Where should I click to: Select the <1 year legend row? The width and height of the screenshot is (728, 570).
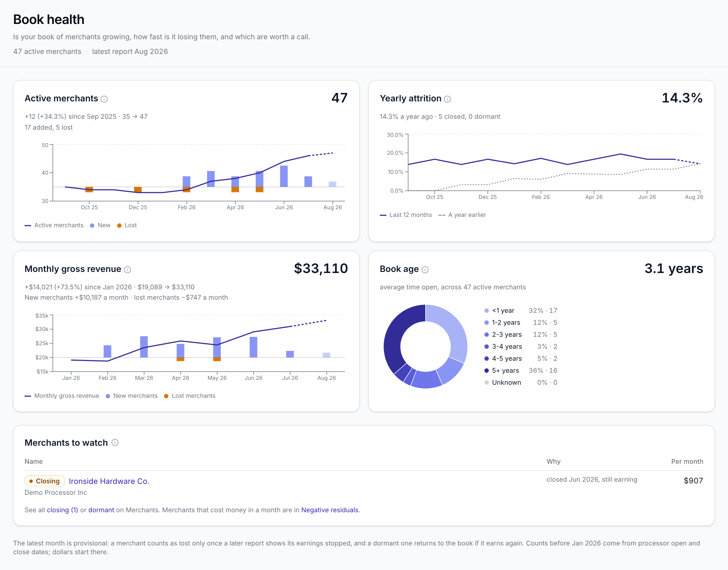pyautogui.click(x=521, y=310)
